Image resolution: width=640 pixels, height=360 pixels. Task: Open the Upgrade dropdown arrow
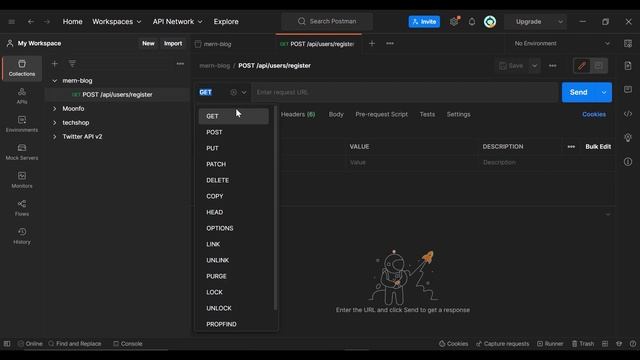point(560,22)
